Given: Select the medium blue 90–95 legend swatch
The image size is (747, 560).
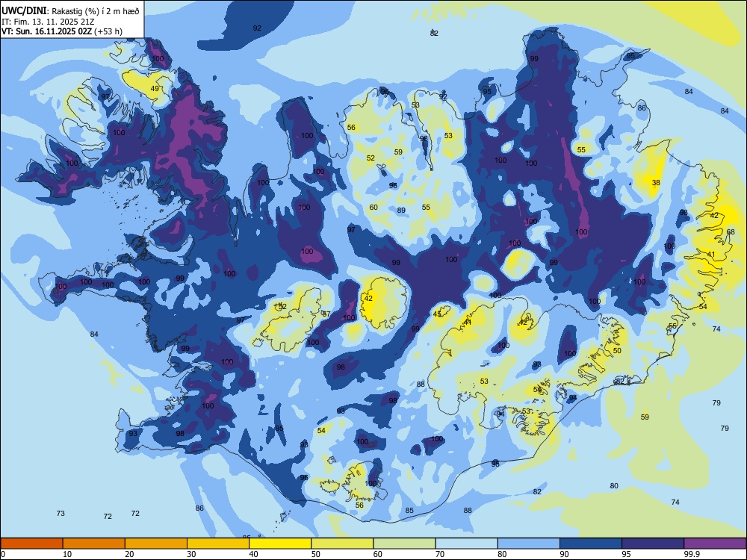Looking at the screenshot, I should click(x=591, y=544).
